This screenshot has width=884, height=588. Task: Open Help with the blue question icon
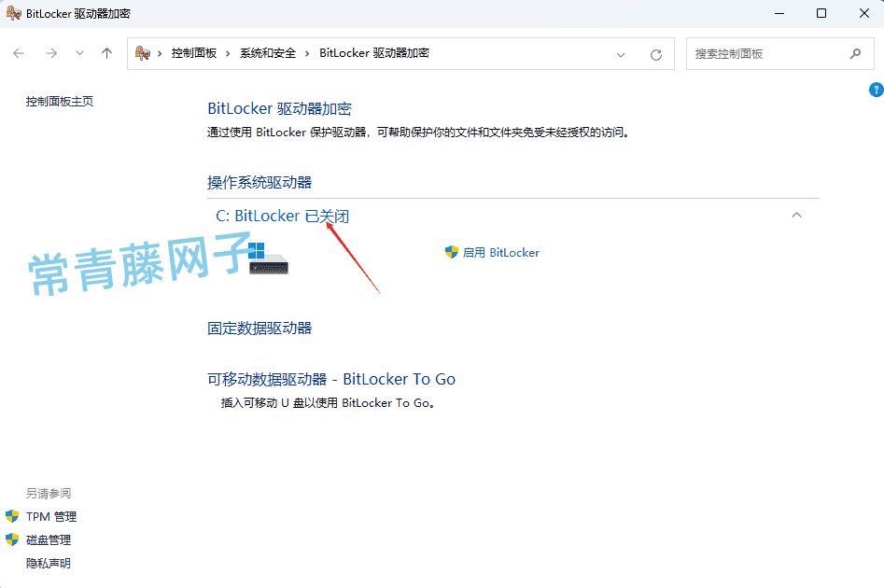(877, 91)
